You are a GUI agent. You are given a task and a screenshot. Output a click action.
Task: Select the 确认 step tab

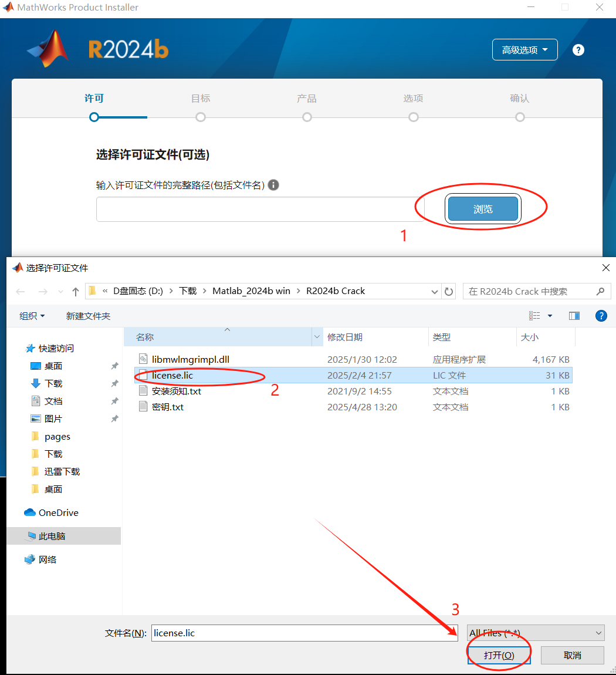click(520, 99)
